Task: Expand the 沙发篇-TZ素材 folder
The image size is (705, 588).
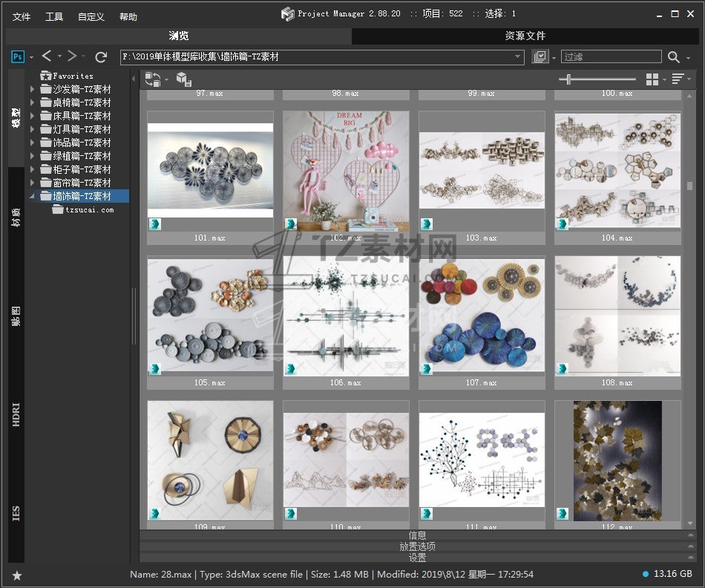Action: (32, 90)
